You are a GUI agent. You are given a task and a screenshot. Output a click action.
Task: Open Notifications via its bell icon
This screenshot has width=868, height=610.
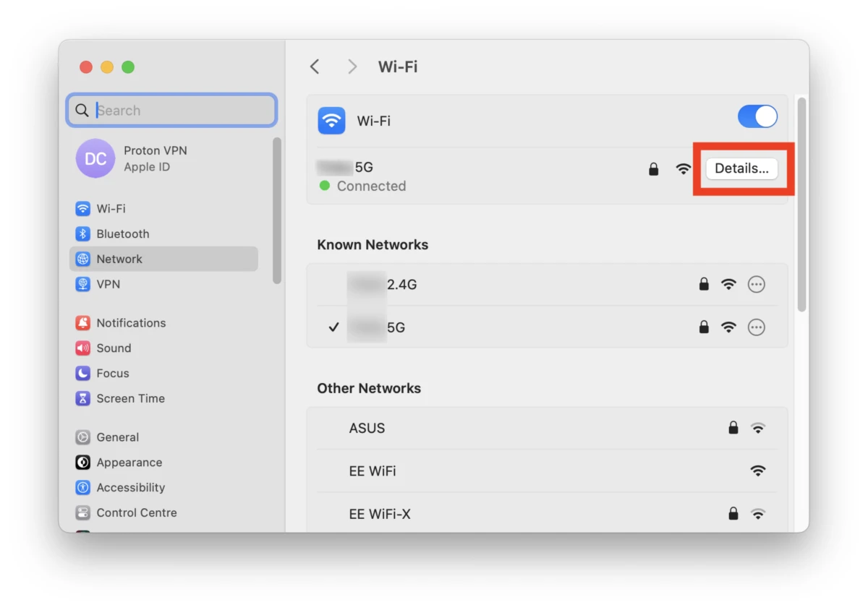coord(83,323)
